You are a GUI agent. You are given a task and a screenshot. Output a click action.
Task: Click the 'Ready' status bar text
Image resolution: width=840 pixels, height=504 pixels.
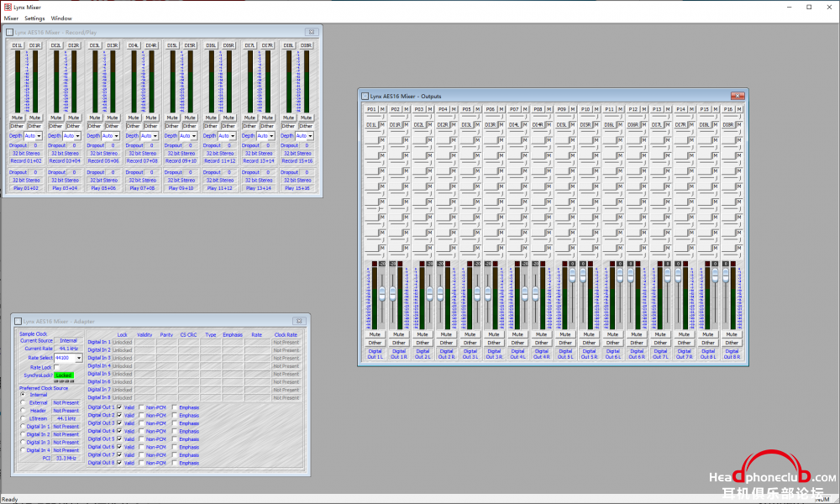[x=9, y=499]
